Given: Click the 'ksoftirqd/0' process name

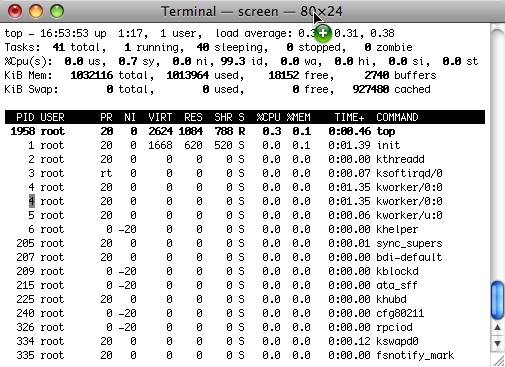Looking at the screenshot, I should click(409, 173).
